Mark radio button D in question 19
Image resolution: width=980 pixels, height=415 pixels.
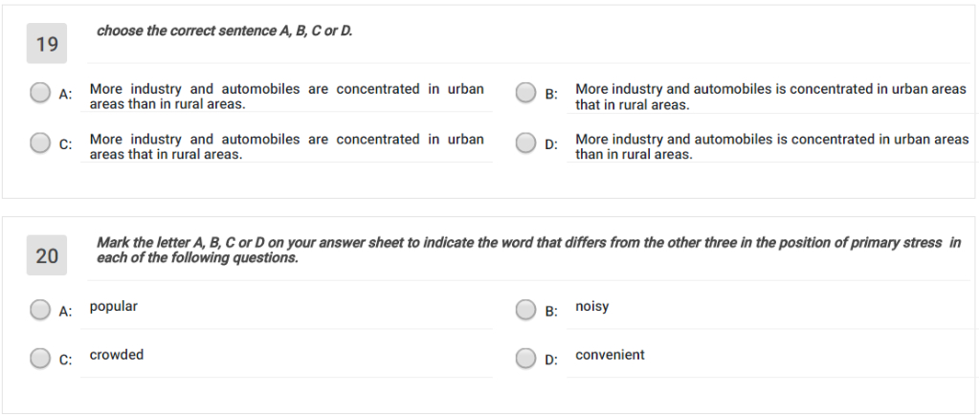tap(525, 142)
